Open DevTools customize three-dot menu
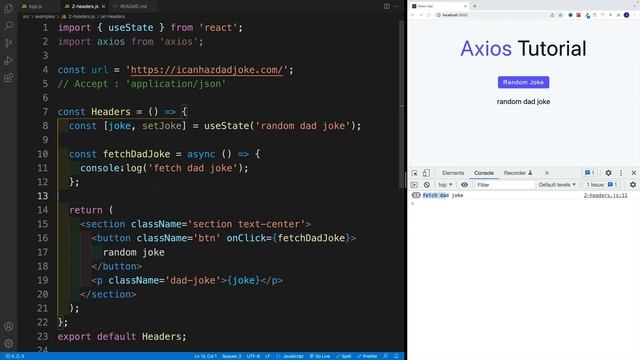Screen dimensions: 640x360 621,173
